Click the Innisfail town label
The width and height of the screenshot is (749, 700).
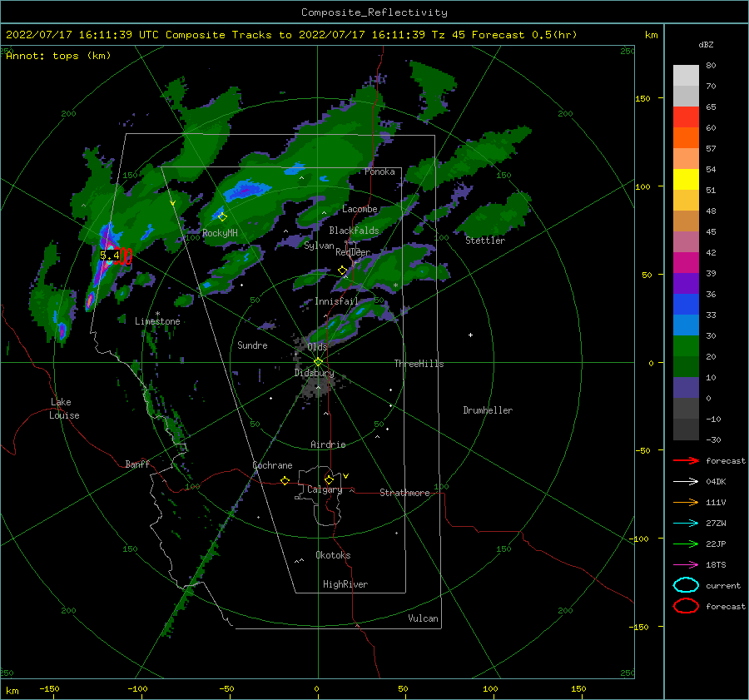(336, 301)
